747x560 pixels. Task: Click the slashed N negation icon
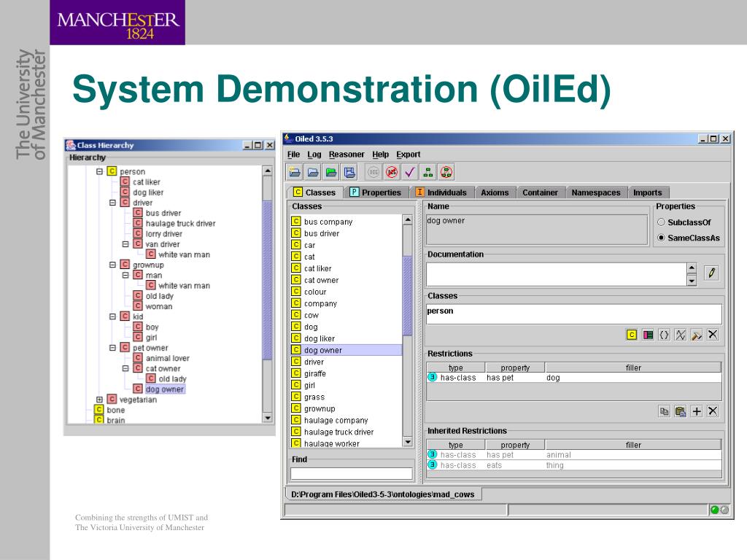pos(681,335)
